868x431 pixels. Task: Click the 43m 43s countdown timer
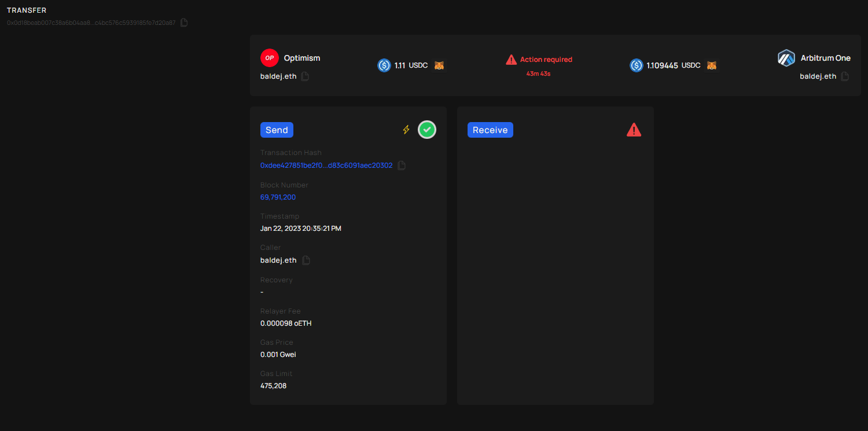[x=539, y=73]
